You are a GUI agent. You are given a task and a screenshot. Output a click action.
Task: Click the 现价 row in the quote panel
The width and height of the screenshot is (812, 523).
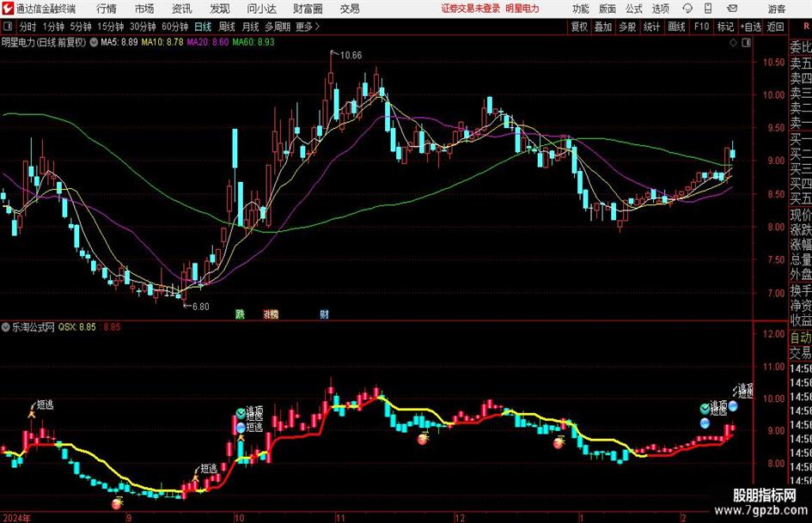pyautogui.click(x=801, y=215)
